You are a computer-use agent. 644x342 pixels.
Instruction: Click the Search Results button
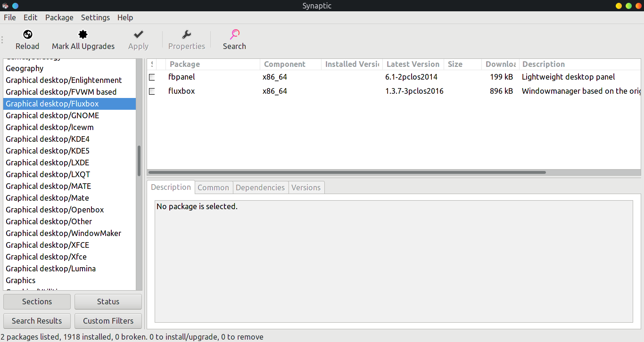[x=37, y=321]
